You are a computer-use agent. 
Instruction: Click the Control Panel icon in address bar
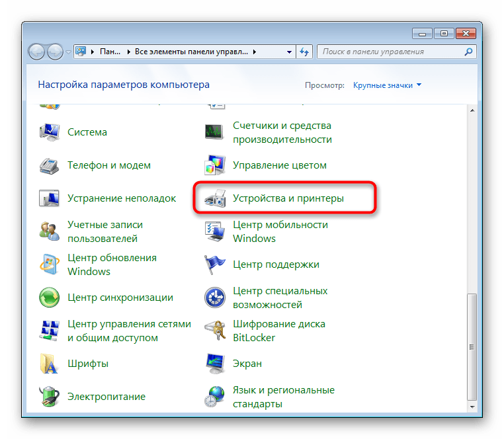tap(81, 51)
